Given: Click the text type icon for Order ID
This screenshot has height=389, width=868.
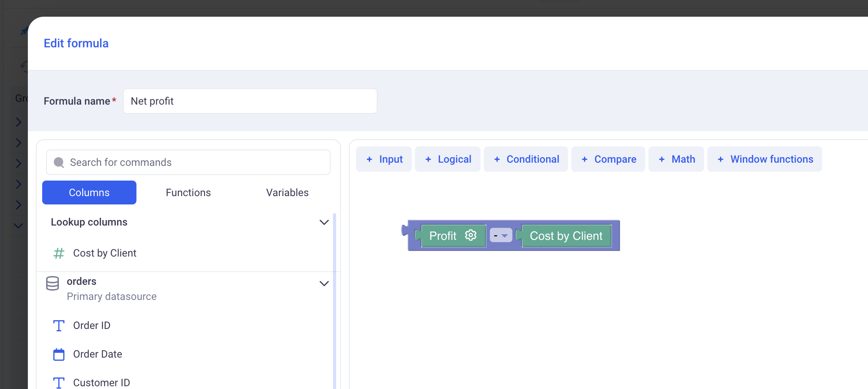Looking at the screenshot, I should (59, 326).
